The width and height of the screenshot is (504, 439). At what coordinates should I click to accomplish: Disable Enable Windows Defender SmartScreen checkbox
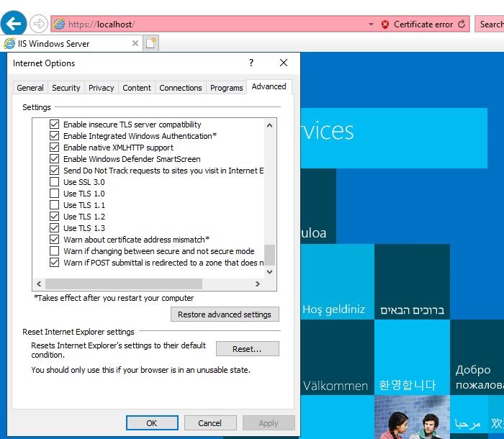point(54,159)
